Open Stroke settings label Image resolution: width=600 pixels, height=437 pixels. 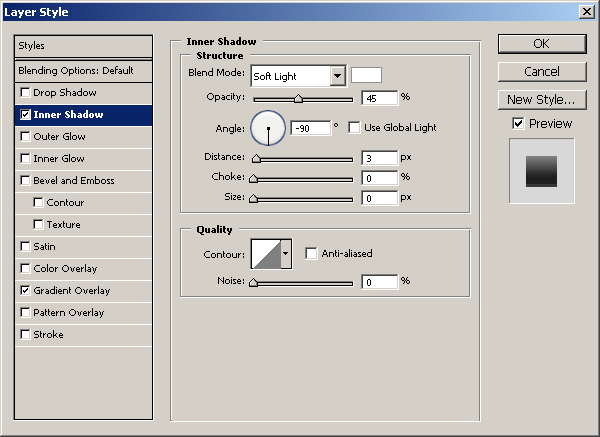click(x=48, y=334)
